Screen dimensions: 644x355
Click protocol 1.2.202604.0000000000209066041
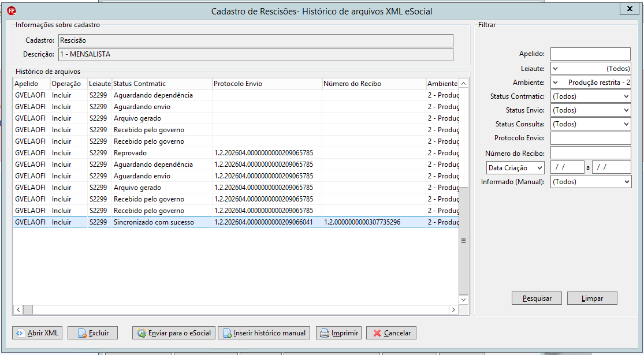tap(263, 222)
